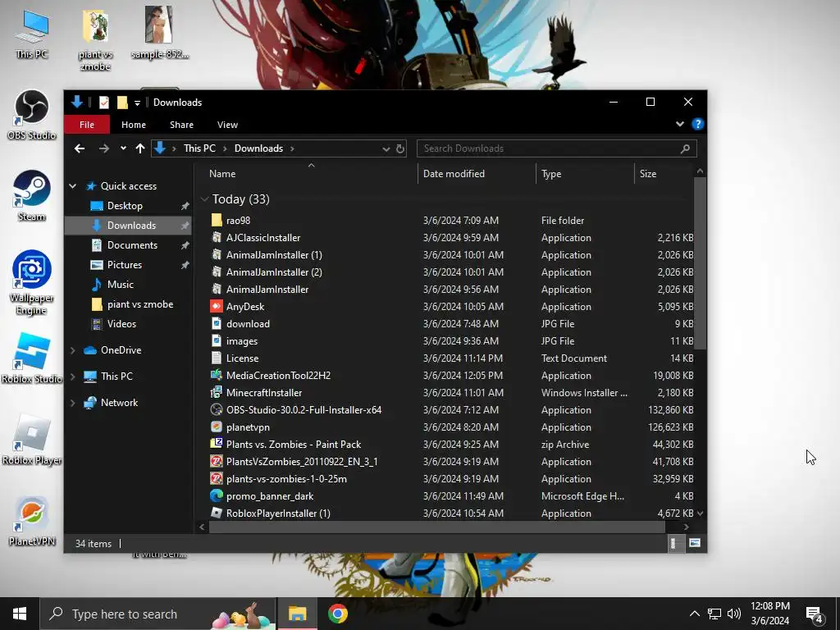Click the AJClassicInstaller file icon
The width and height of the screenshot is (840, 630).
(x=217, y=237)
